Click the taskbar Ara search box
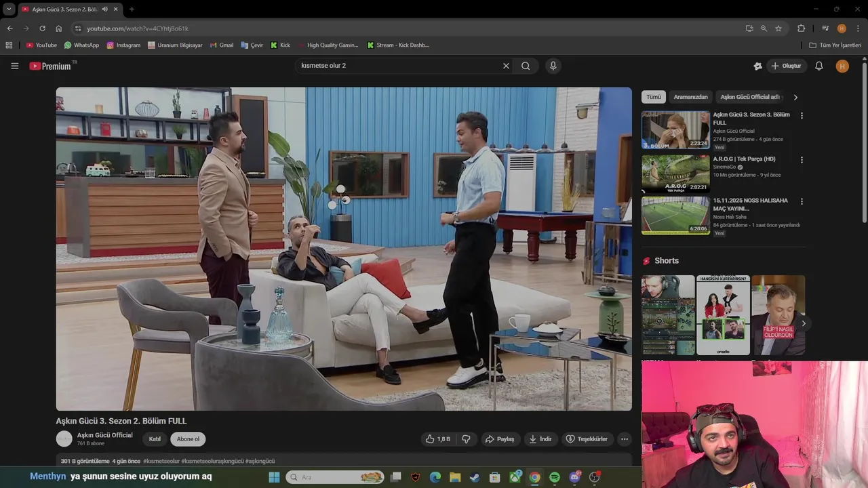 coord(335,477)
